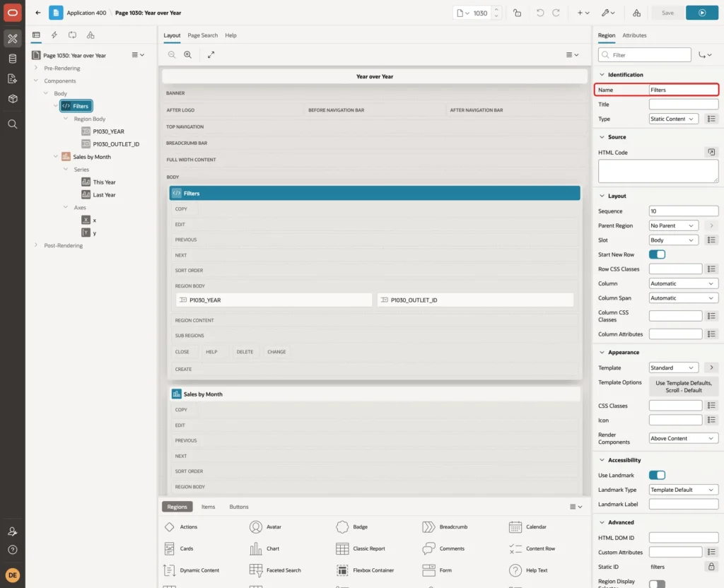Toggle the Use Landmark switch
The image size is (724, 588).
[x=657, y=475]
